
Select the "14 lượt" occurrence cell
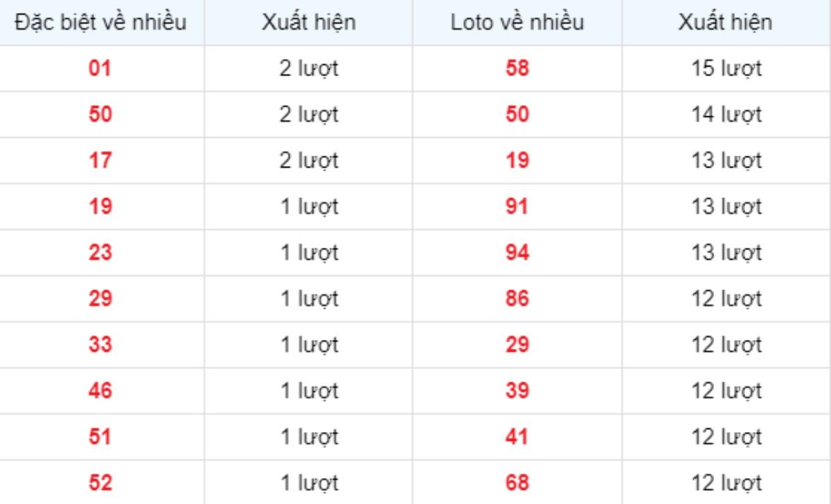point(726,114)
